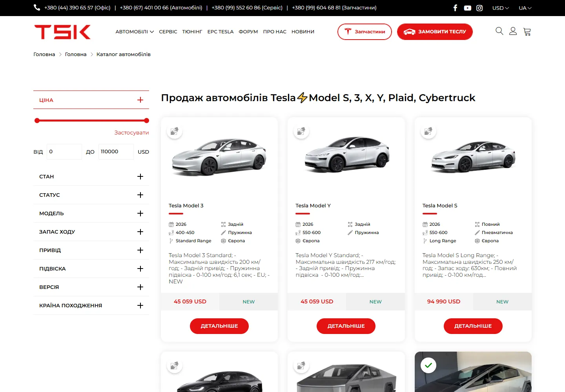This screenshot has height=392, width=565.
Task: Click compare icon on Tesla Model Y card
Action: click(301, 131)
